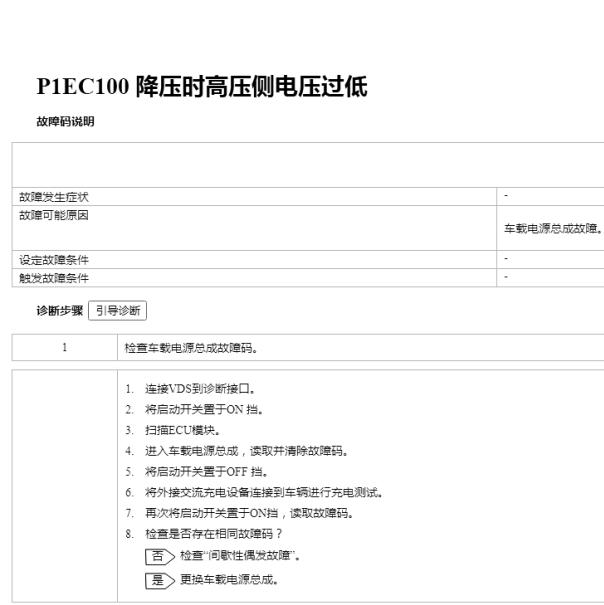
Task: Select the title P1EC100 降压时高压侧电压过低
Action: 202,86
